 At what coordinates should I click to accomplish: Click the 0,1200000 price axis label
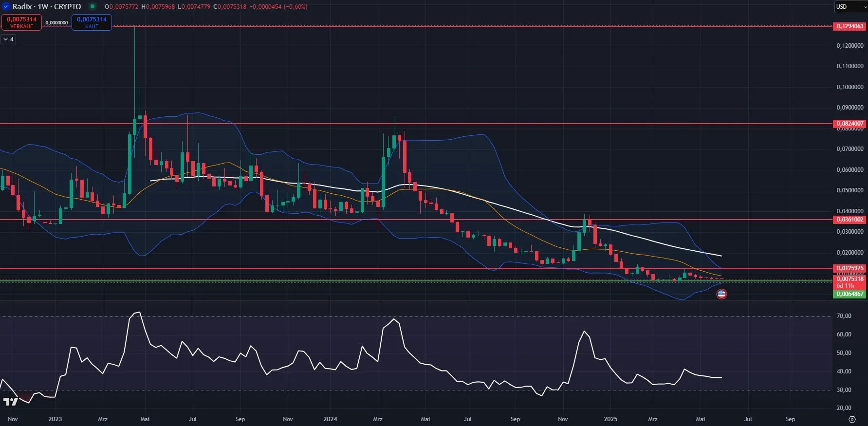[850, 46]
